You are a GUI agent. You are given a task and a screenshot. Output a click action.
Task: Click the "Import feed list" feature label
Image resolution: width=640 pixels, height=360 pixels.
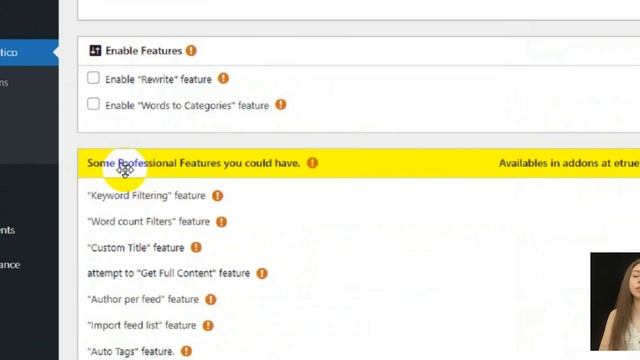142,326
